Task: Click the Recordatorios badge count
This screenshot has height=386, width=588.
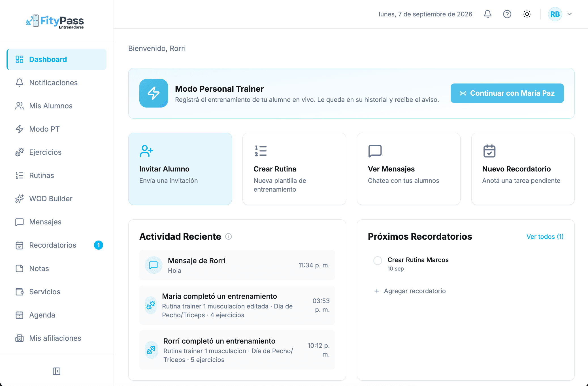Action: (x=99, y=245)
